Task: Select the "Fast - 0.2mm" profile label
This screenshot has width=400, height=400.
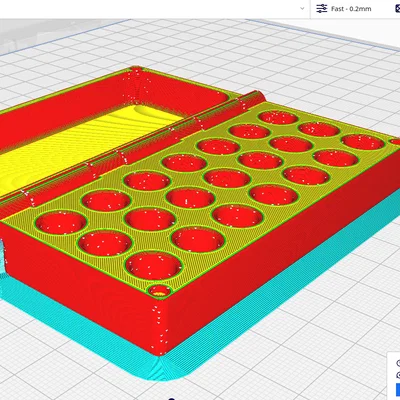Action: 351,9
